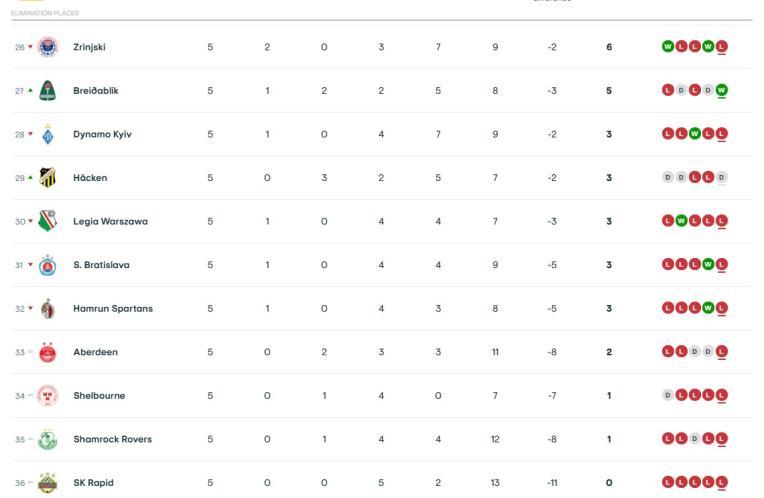This screenshot has height=498, width=764.
Task: Click the Zrinjski club crest icon
Action: point(48,47)
